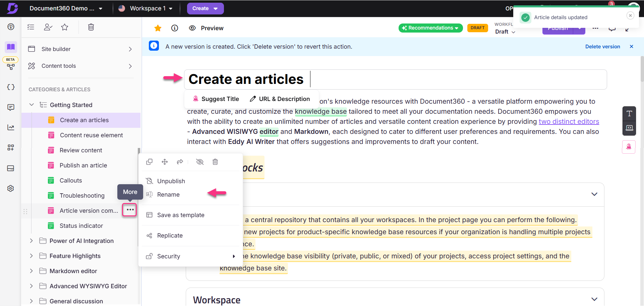Open the Documentation book icon
This screenshot has height=306, width=644.
point(11,47)
